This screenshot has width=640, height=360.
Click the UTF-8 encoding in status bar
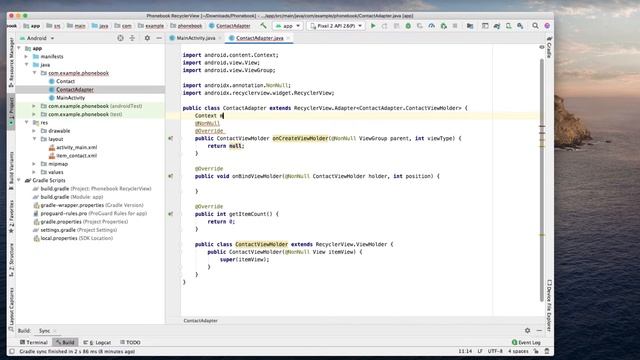coord(495,351)
